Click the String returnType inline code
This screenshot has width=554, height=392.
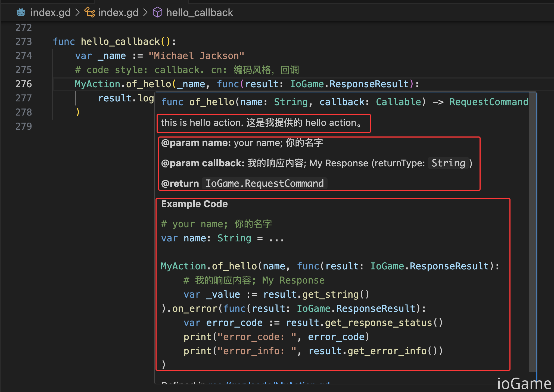click(x=448, y=163)
